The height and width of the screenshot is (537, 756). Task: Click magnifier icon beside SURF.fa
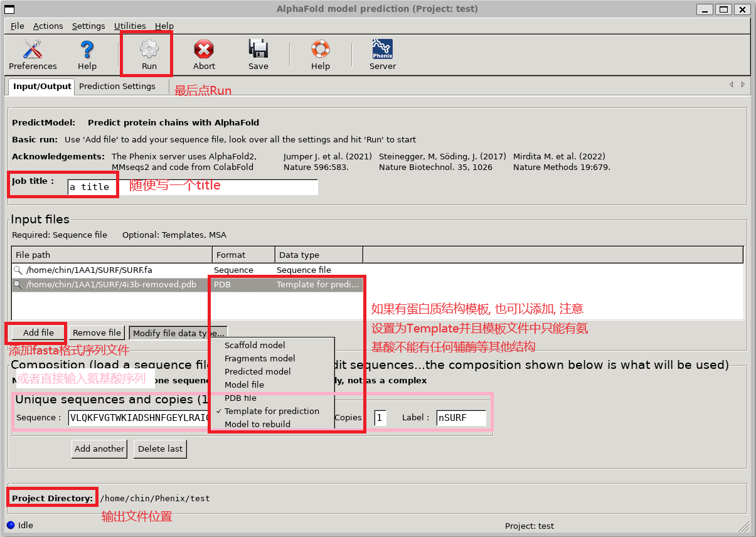click(18, 270)
